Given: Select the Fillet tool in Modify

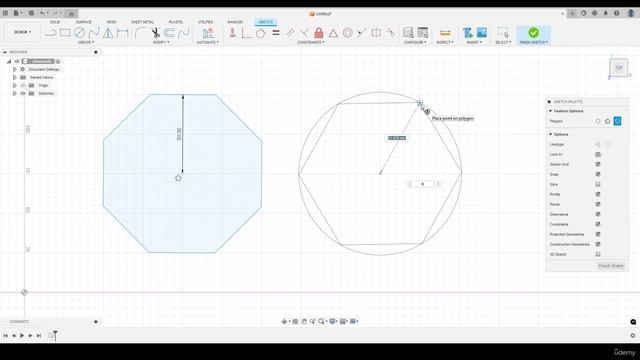Looking at the screenshot, I should pyautogui.click(x=140, y=33).
